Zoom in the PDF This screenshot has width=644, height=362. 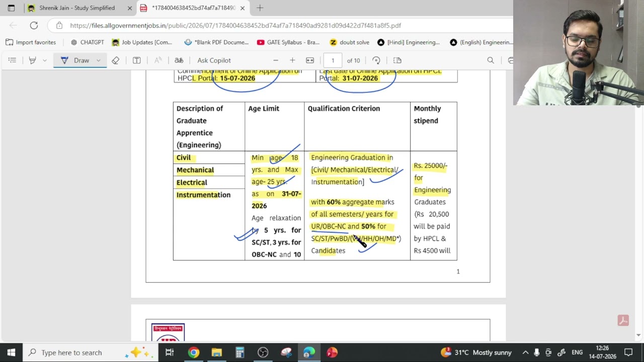[x=292, y=60]
